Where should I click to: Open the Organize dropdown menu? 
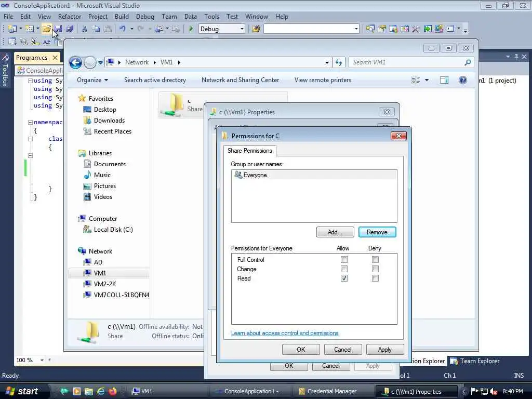pyautogui.click(x=92, y=80)
